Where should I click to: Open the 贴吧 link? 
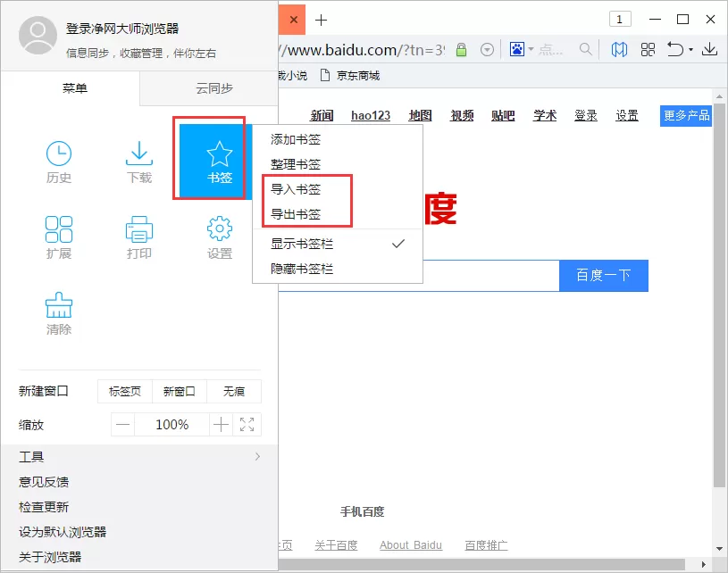[x=503, y=115]
